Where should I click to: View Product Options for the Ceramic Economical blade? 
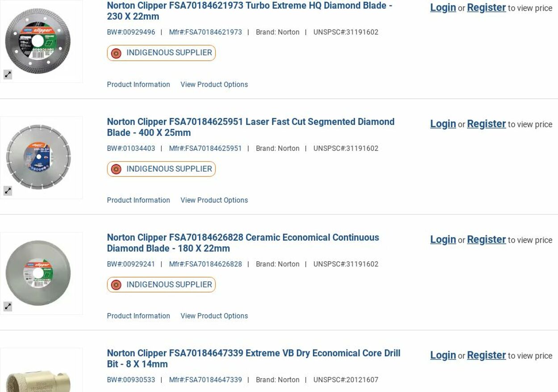click(214, 316)
